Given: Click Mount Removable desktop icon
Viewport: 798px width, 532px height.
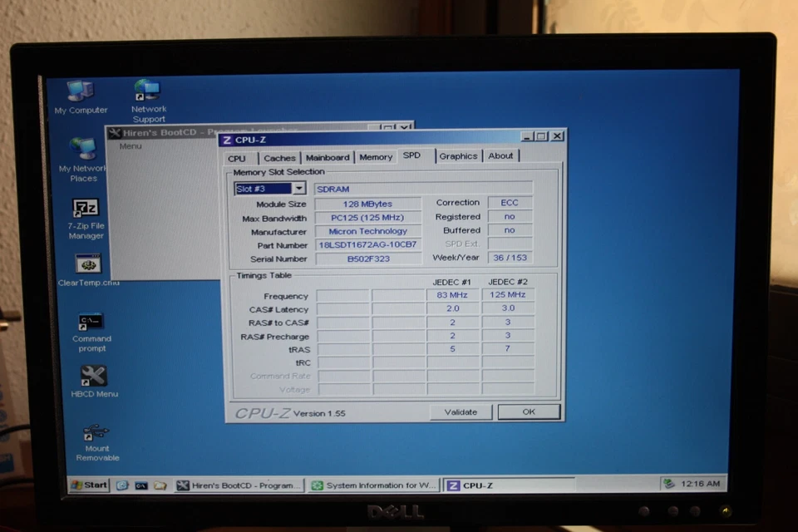Looking at the screenshot, I should (x=96, y=443).
